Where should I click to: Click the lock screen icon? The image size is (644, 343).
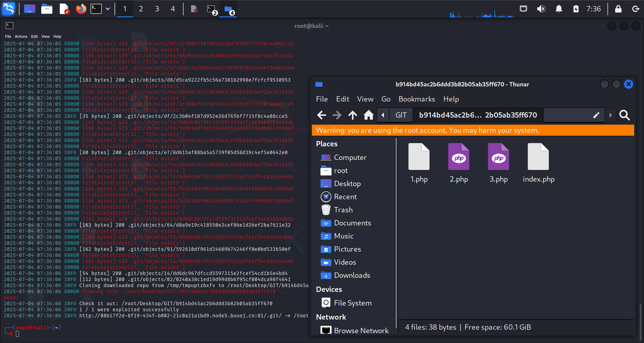click(618, 9)
